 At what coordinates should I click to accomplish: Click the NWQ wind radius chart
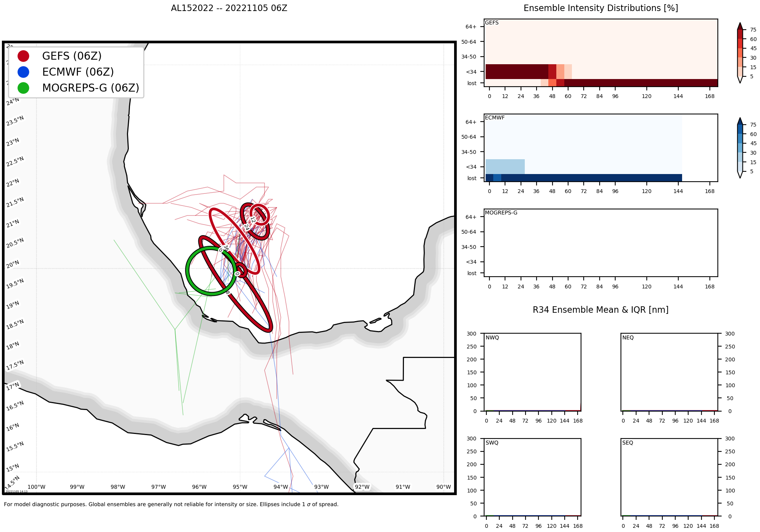532,372
